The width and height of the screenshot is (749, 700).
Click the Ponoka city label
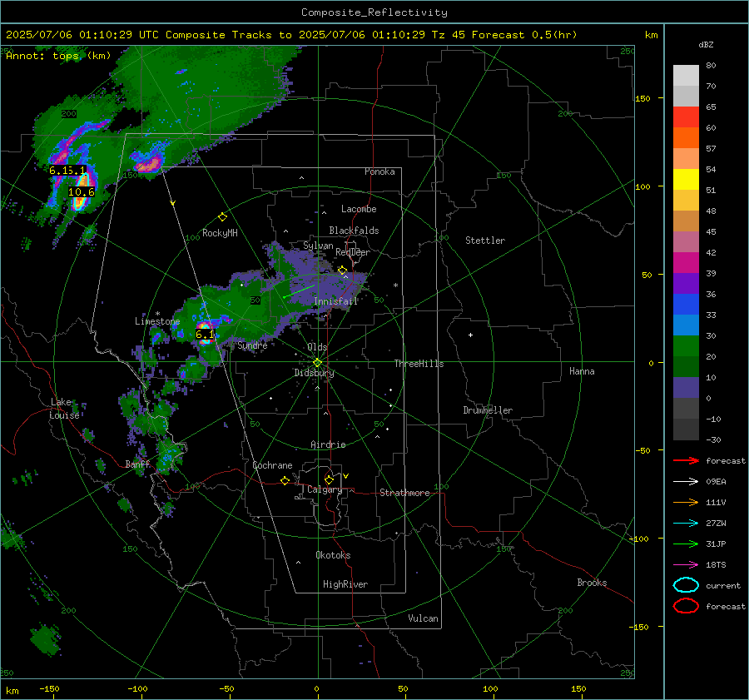(x=379, y=171)
